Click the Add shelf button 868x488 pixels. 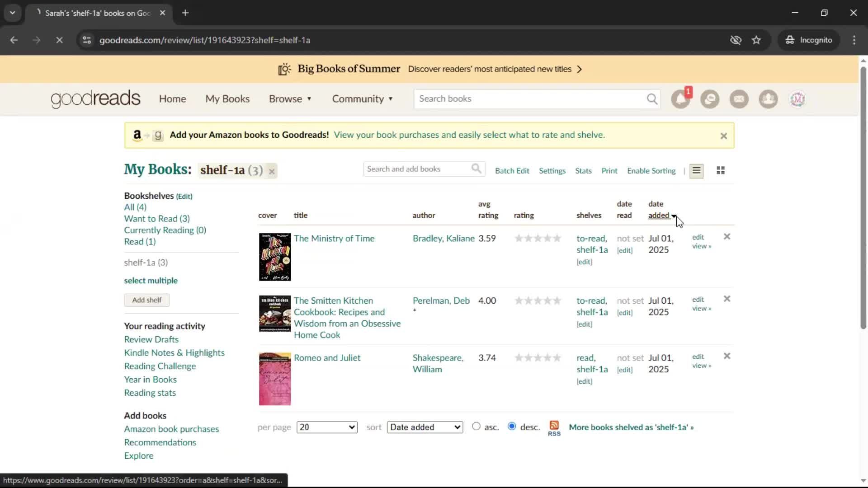pos(147,300)
